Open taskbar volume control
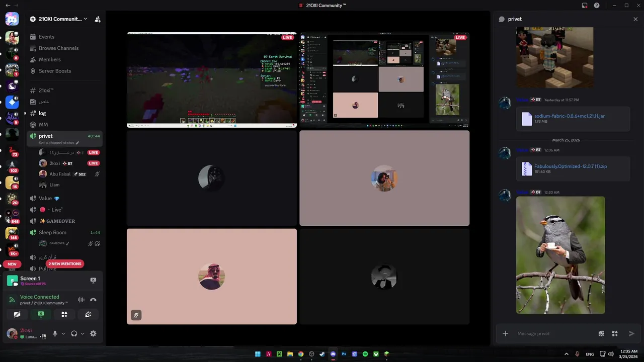Image resolution: width=644 pixels, height=362 pixels. [x=611, y=354]
